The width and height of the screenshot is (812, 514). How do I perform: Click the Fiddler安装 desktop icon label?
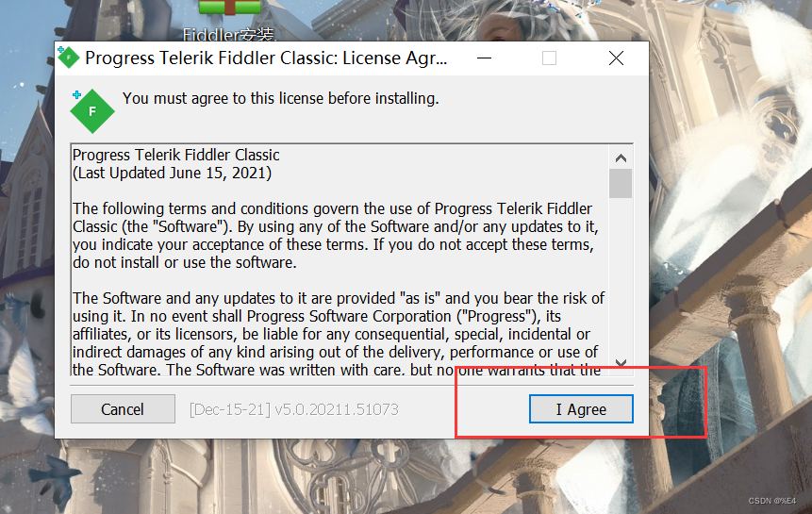pyautogui.click(x=228, y=35)
